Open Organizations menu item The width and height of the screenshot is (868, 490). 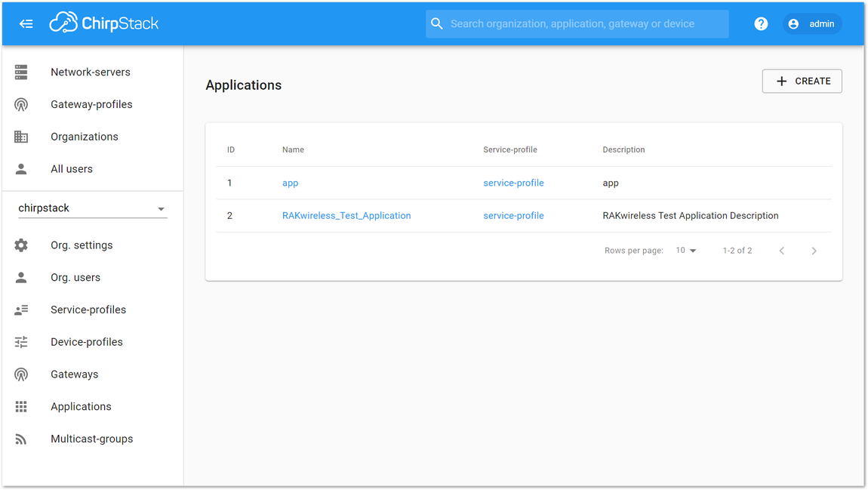click(x=92, y=137)
